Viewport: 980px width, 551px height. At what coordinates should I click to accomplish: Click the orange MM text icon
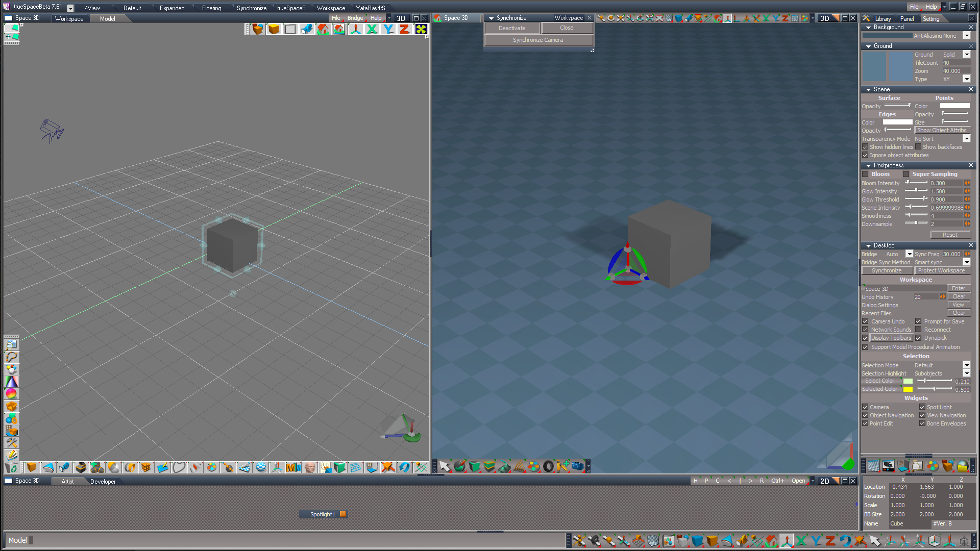[x=293, y=467]
